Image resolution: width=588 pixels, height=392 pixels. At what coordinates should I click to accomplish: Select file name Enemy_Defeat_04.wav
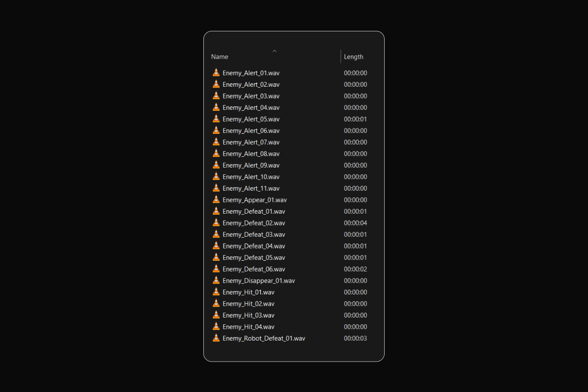[254, 246]
